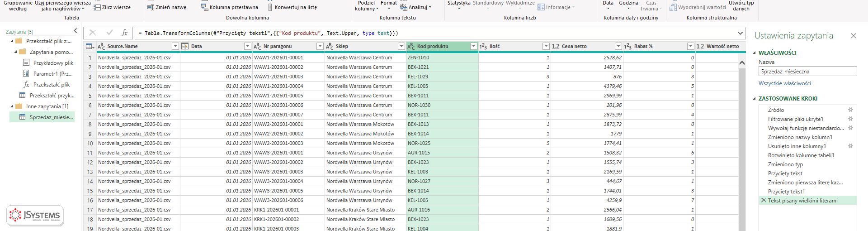Open settings gear for Usunięto inne kolumny1
Image resolution: width=868 pixels, height=231 pixels.
[850, 146]
